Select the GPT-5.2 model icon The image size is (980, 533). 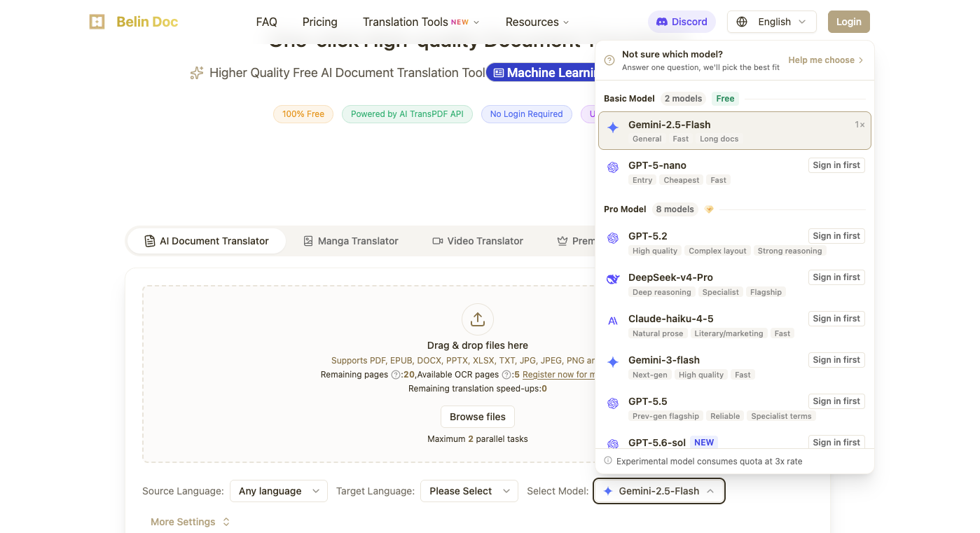(613, 238)
